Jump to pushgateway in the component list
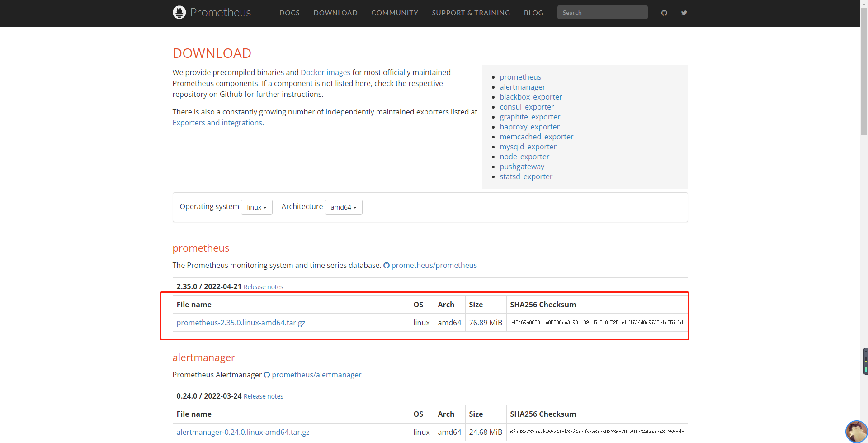This screenshot has height=443, width=868. [522, 167]
